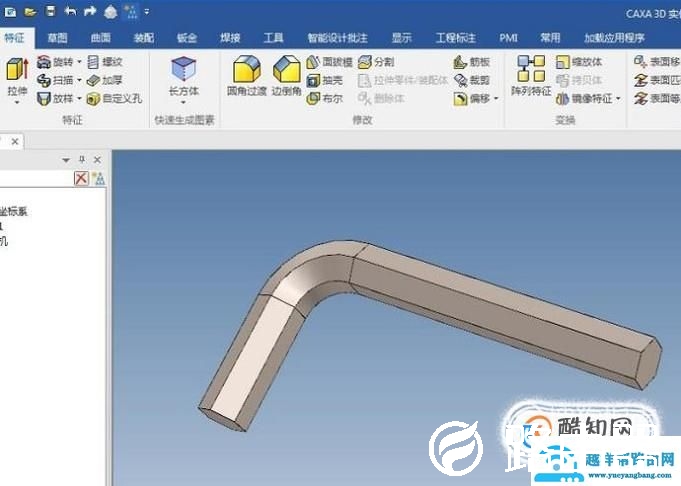Select the 裁剪 trim tool
Screen dimensions: 681x486
472,80
